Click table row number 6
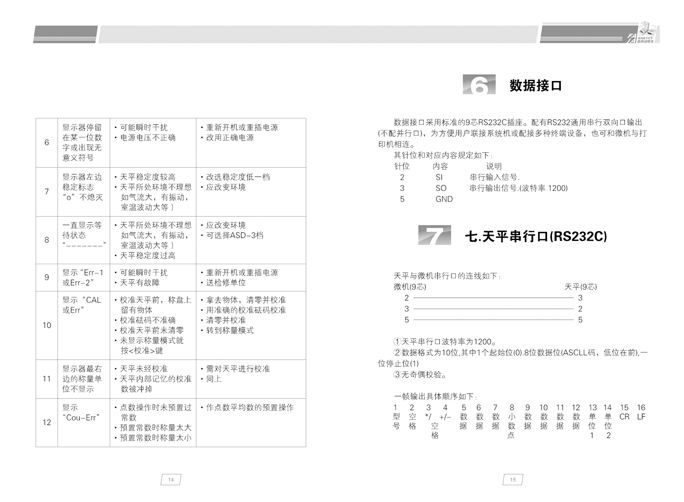This screenshot has height=502, width=684. [x=46, y=142]
